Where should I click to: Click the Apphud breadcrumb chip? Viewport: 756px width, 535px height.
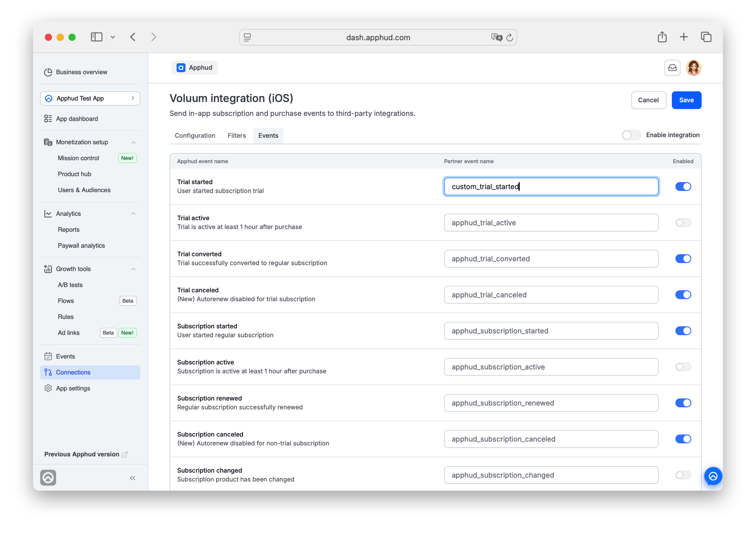point(194,68)
